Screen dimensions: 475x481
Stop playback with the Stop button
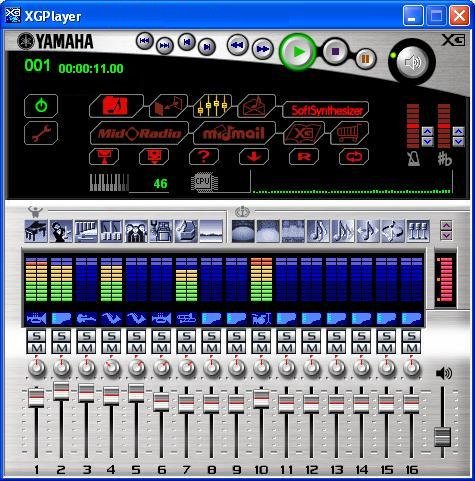[x=335, y=51]
